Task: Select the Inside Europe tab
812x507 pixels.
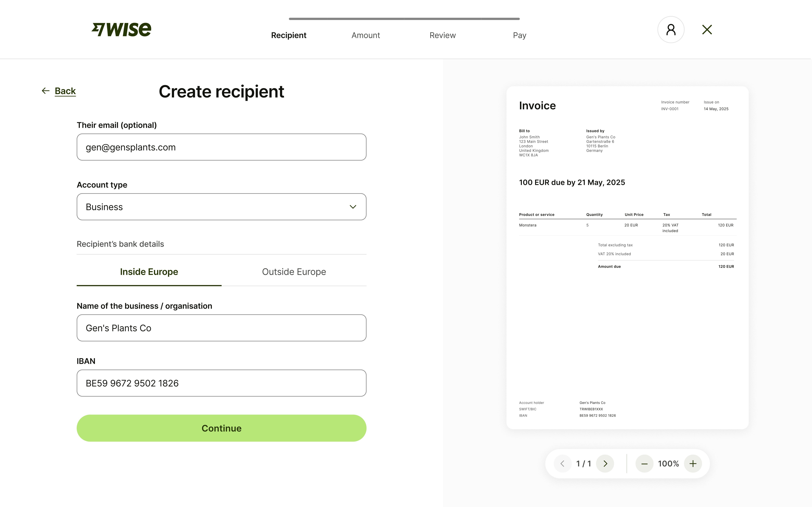Action: [149, 272]
